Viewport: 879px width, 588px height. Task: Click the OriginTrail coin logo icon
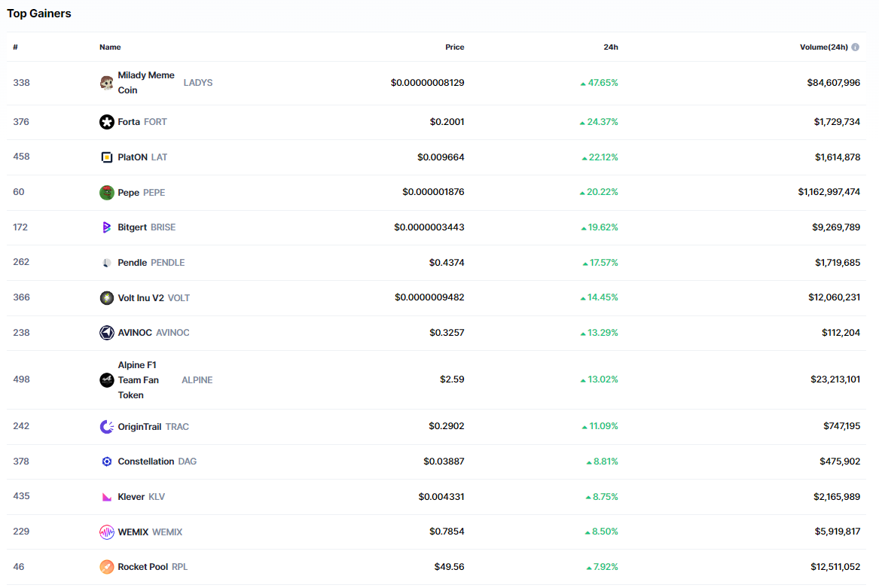pyautogui.click(x=107, y=427)
